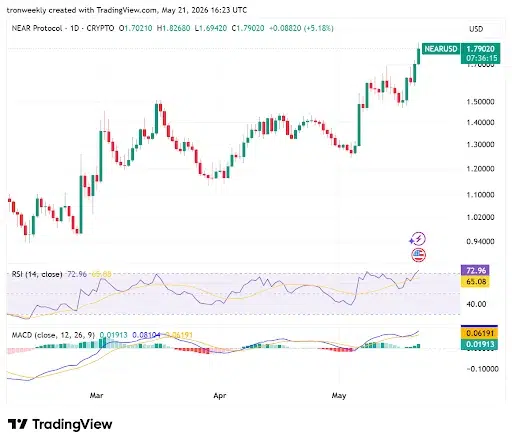Click the MACD signal tag 0.06191
The height and width of the screenshot is (444, 512).
[480, 333]
